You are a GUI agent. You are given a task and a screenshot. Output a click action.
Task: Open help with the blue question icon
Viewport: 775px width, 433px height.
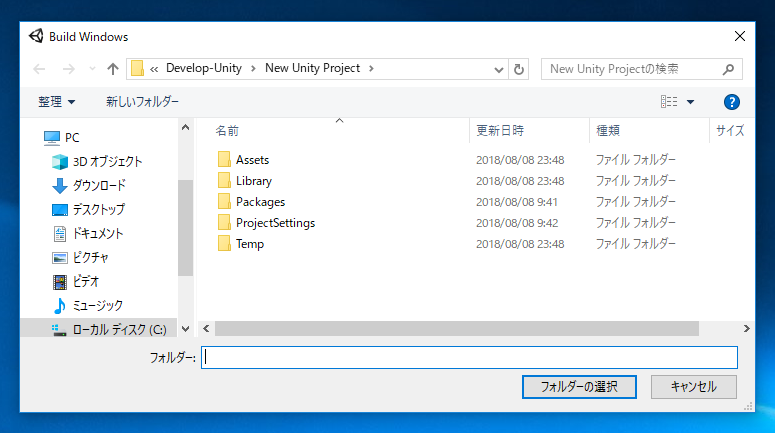(732, 102)
